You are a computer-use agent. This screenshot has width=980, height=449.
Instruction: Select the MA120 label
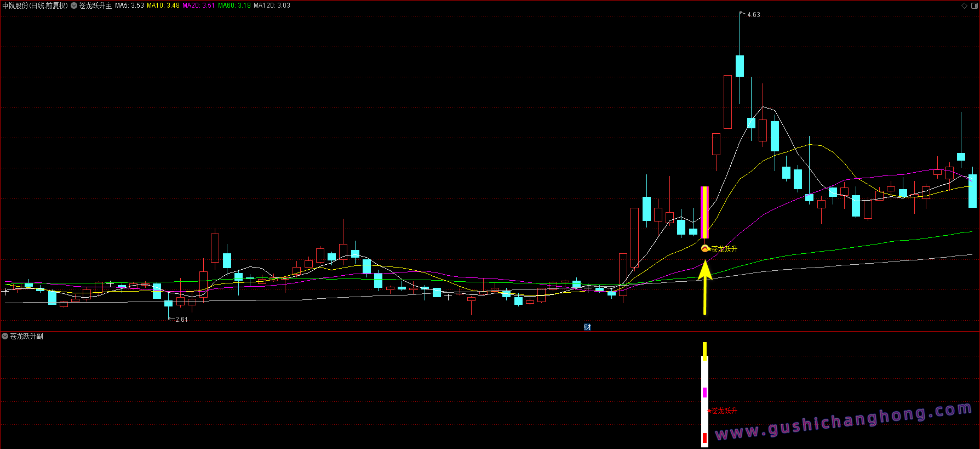272,5
